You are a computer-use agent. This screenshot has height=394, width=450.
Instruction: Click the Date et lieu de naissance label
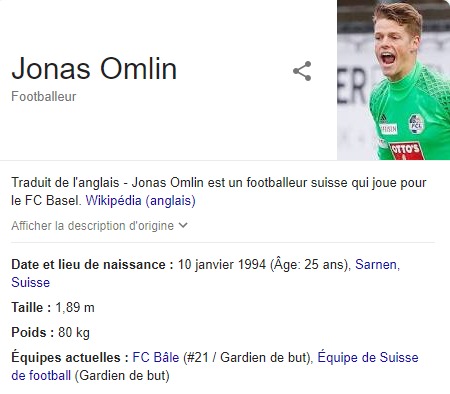[92, 264]
